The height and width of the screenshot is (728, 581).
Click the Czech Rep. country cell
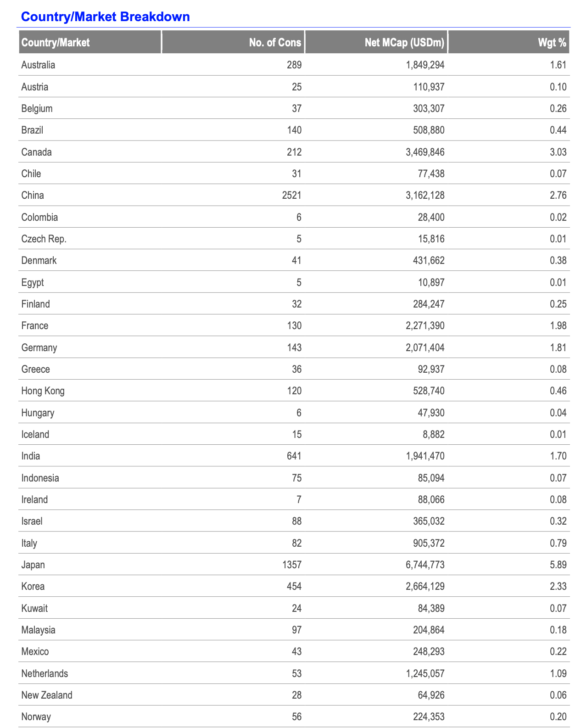pos(44,239)
